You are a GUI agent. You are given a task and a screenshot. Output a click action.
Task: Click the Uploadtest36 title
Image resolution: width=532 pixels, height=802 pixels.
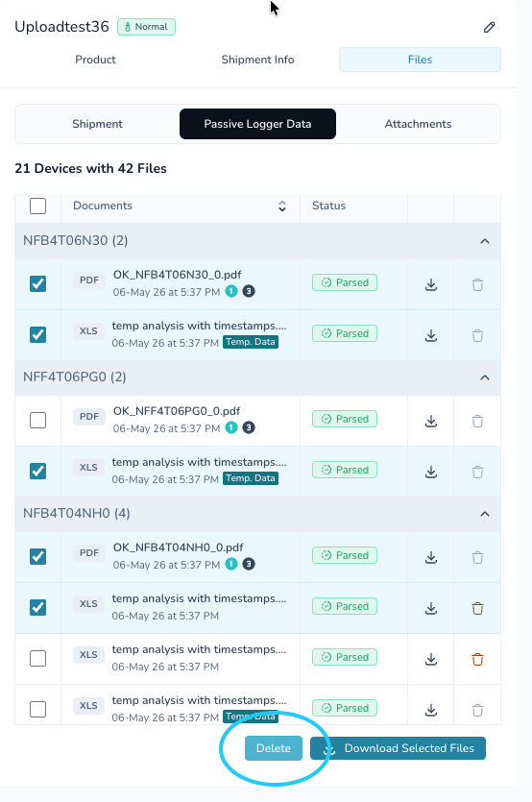pos(61,27)
